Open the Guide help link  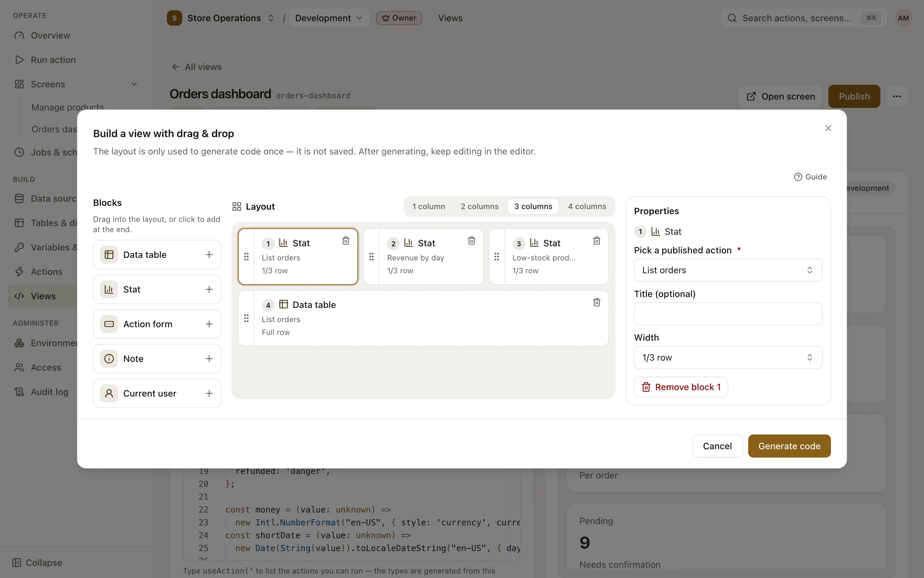(x=810, y=177)
